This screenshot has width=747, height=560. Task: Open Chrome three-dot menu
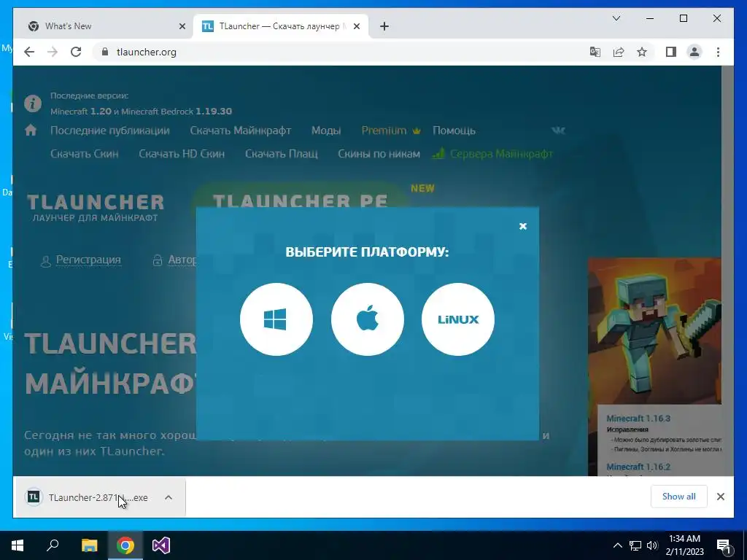(x=718, y=52)
